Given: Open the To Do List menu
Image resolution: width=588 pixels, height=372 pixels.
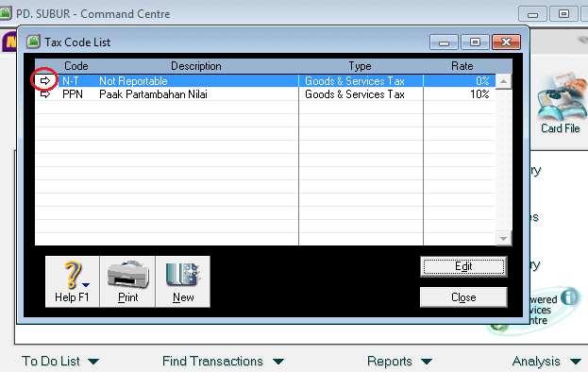Looking at the screenshot, I should pyautogui.click(x=51, y=361).
